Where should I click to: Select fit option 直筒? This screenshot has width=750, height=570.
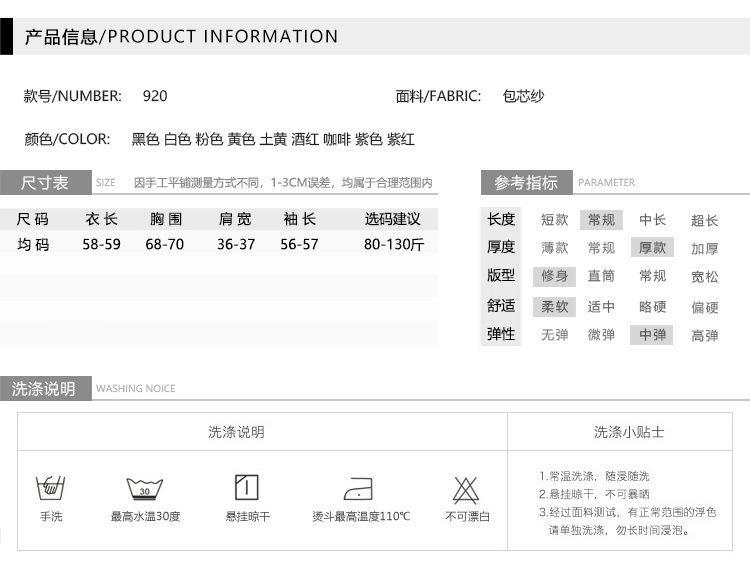[x=601, y=276]
